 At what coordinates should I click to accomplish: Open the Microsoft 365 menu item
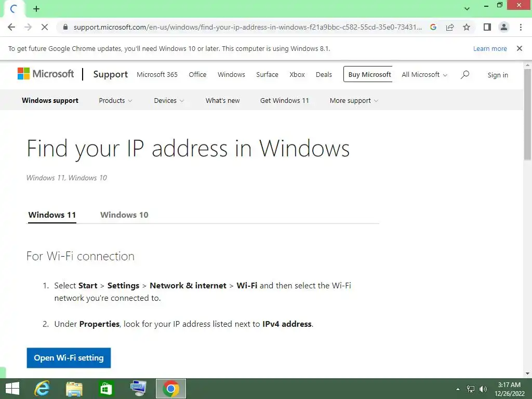[157, 74]
